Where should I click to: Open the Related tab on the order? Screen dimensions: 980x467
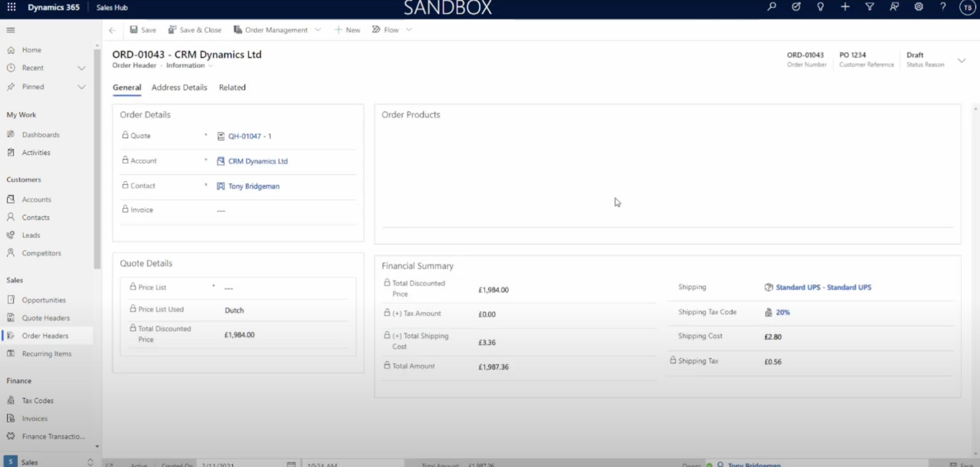[232, 87]
